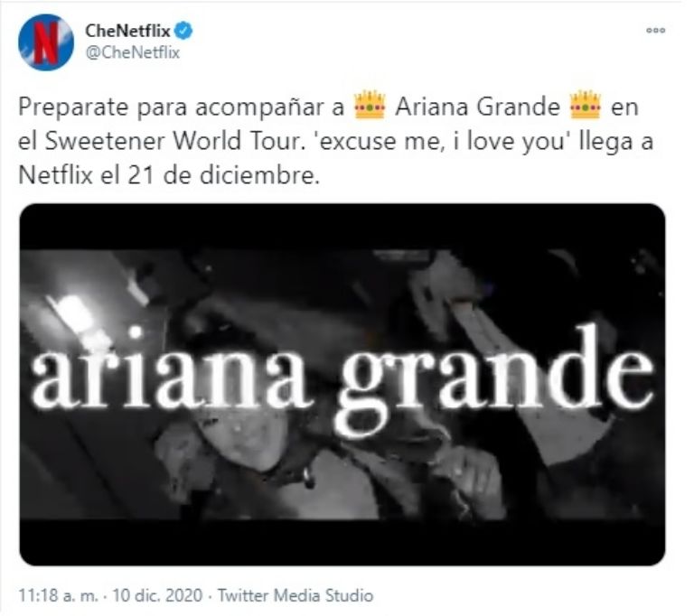The width and height of the screenshot is (694, 616).
Task: Click the blue verified badge
Action: 183,31
